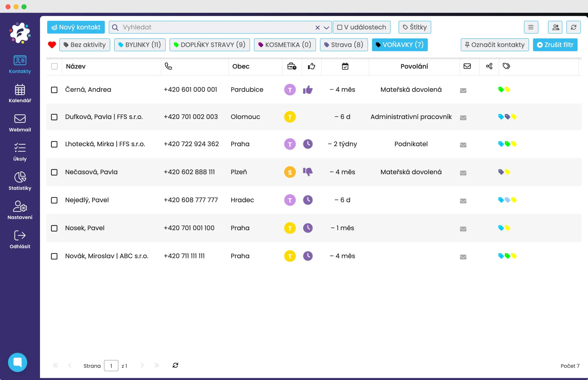Viewport: 588px width, 380px height.
Task: Expand the search field dropdown chevron
Action: [326, 27]
